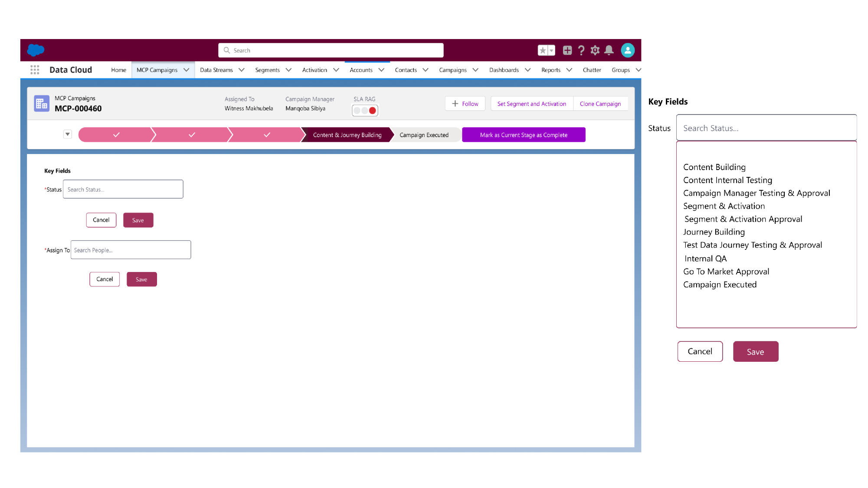Expand the Campaigns tab menu
Screen dimensions: 868x488
475,70
